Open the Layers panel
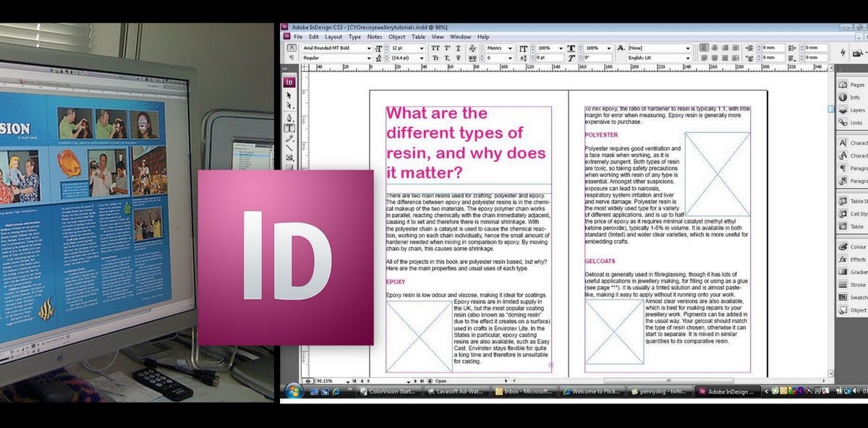 pos(852,110)
